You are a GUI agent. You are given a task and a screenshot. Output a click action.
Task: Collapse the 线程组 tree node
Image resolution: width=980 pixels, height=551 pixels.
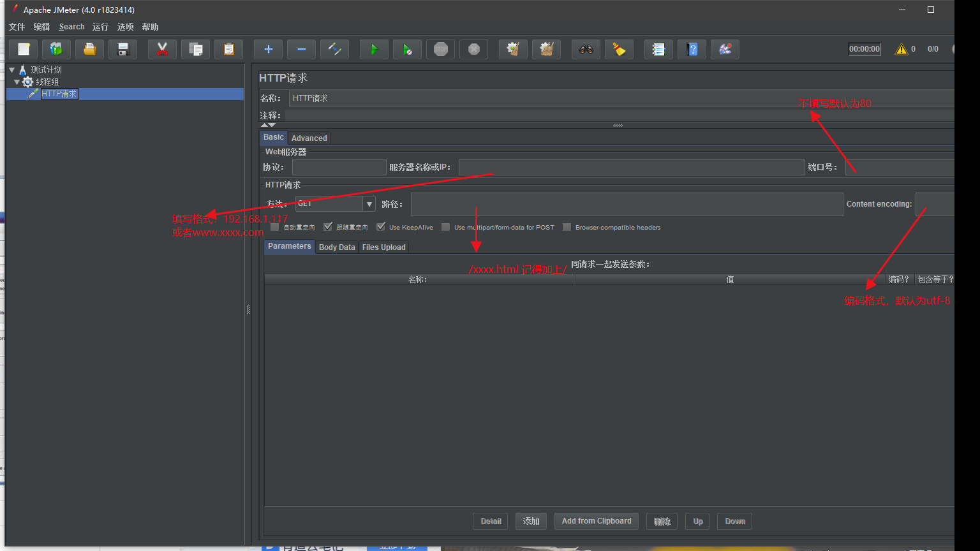click(17, 82)
